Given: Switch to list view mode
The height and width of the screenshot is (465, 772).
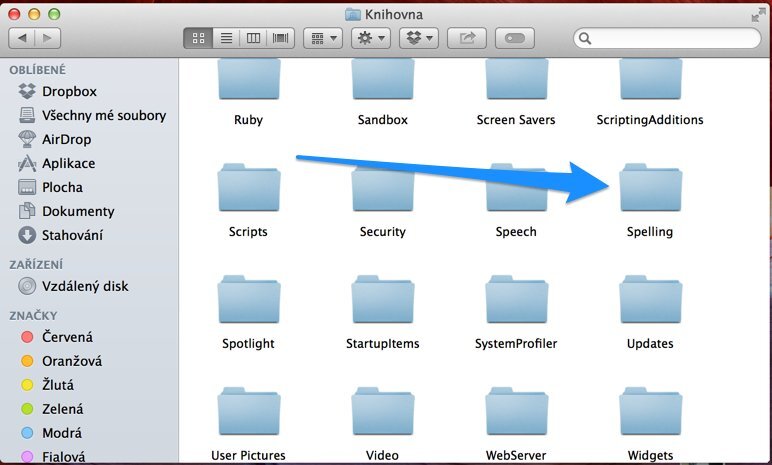Looking at the screenshot, I should tap(226, 38).
